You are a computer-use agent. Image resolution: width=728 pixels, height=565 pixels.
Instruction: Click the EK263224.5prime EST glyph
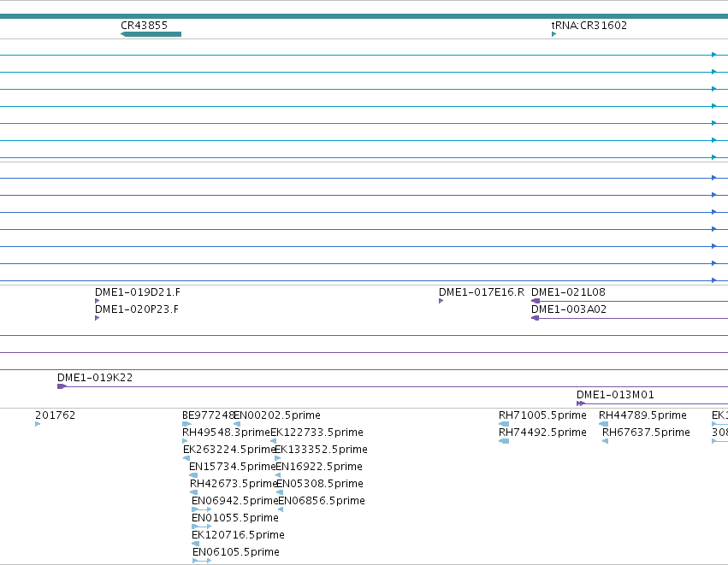coord(186,458)
